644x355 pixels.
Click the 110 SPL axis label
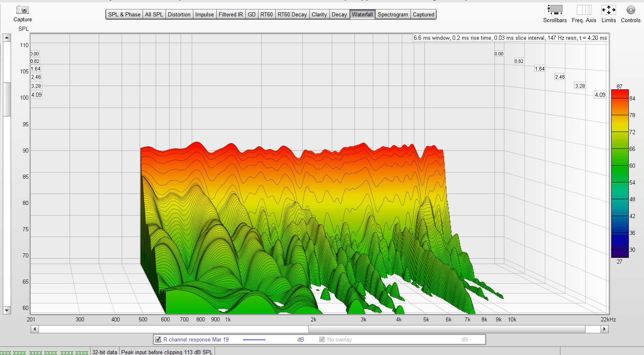click(24, 45)
